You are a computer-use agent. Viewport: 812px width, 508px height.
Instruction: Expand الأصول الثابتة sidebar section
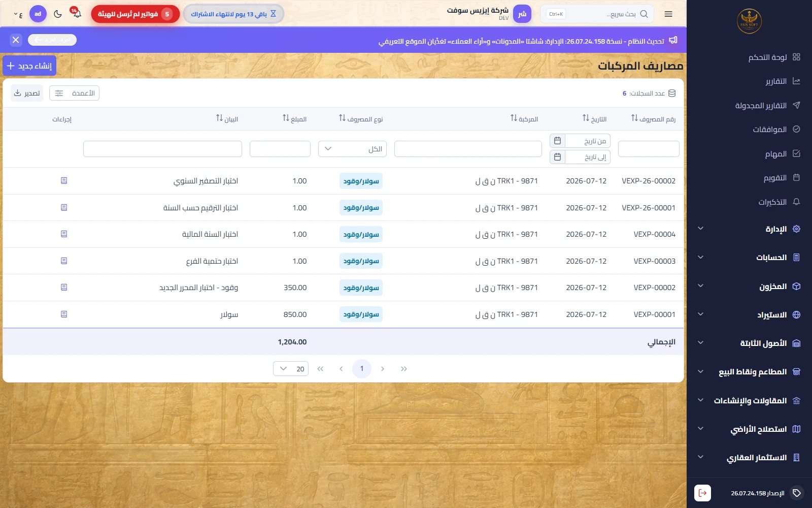[749, 343]
